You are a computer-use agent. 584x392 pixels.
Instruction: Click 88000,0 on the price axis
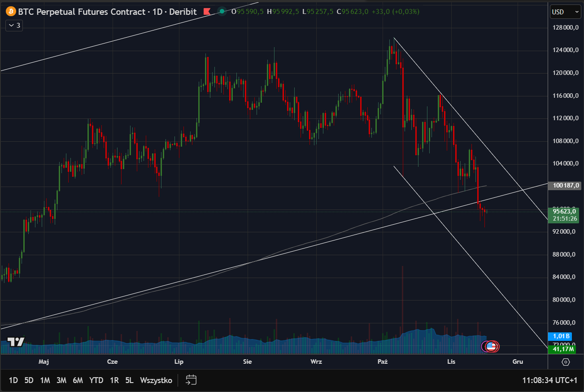(565, 254)
